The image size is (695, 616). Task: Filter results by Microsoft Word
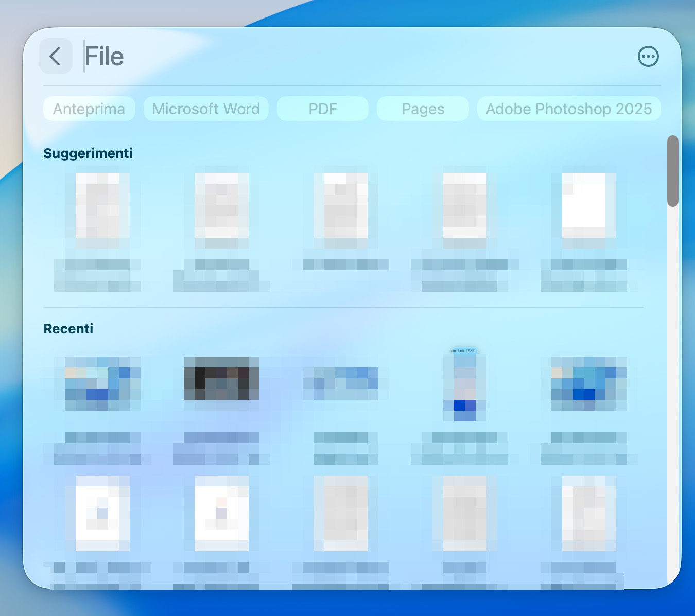click(x=206, y=109)
